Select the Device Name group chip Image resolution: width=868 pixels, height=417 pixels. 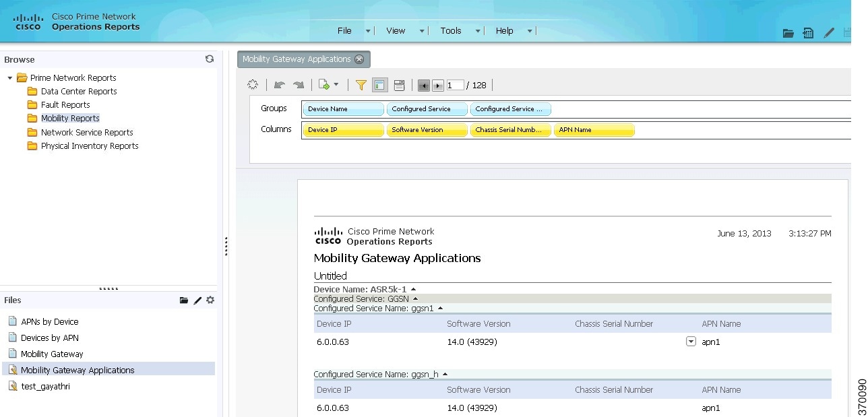coord(344,109)
